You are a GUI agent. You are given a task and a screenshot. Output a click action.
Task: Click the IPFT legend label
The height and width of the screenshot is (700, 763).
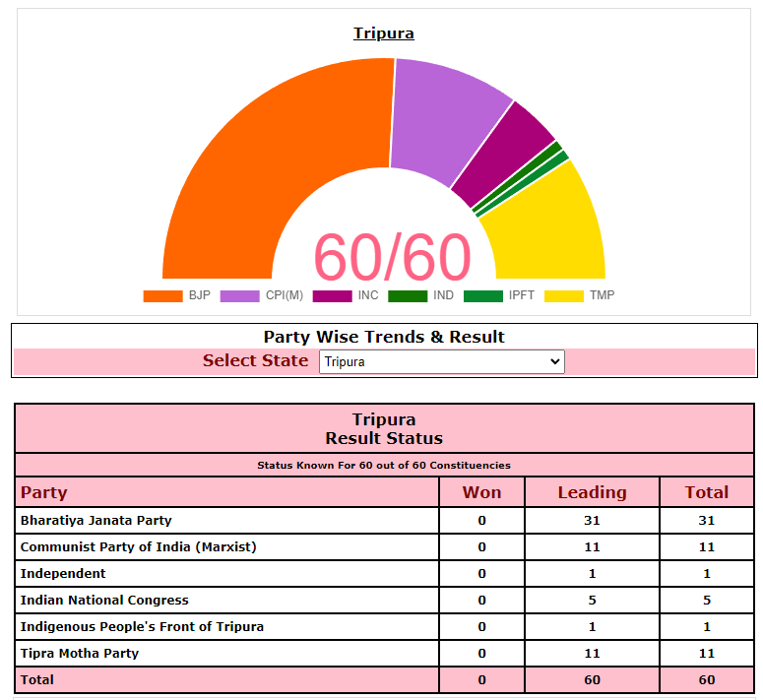coord(522,295)
